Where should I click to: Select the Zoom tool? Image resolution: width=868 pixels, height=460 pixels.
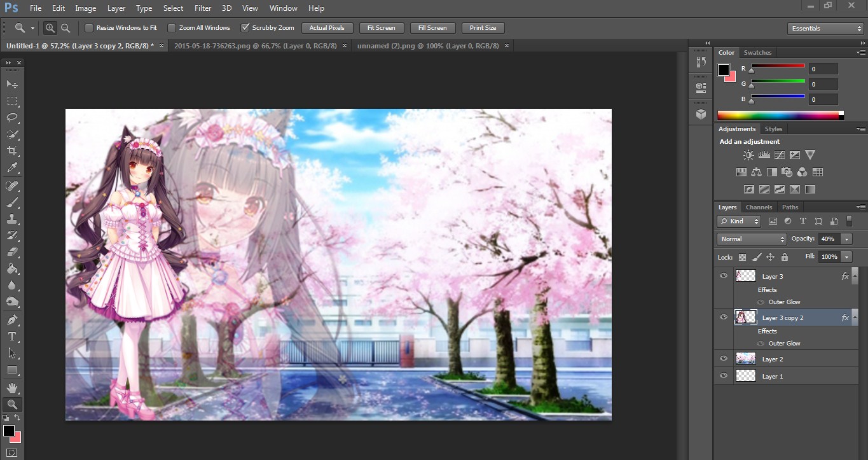(11, 403)
